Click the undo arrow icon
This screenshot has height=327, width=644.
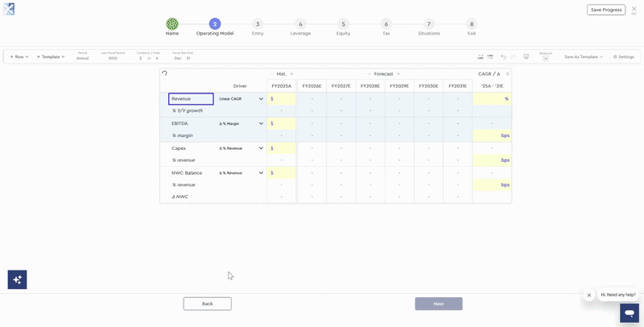click(x=503, y=57)
